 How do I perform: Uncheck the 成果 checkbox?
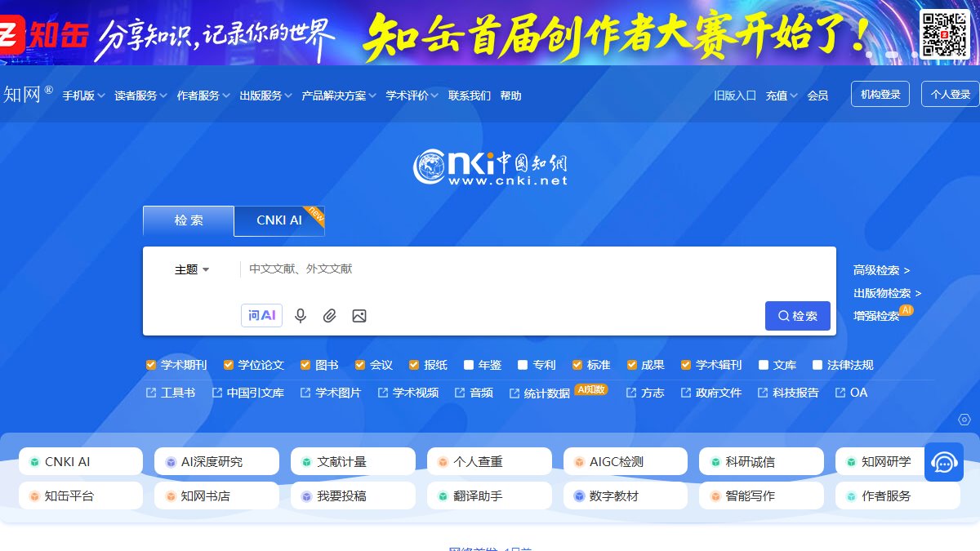click(x=631, y=365)
